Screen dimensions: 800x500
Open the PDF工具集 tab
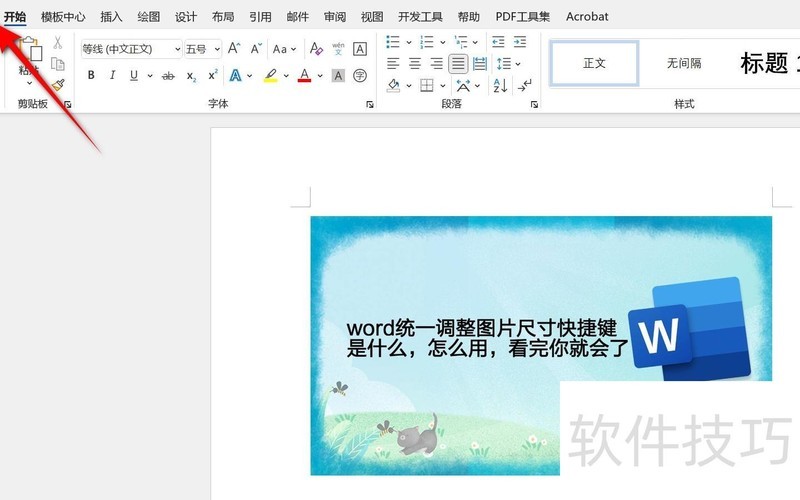tap(522, 17)
